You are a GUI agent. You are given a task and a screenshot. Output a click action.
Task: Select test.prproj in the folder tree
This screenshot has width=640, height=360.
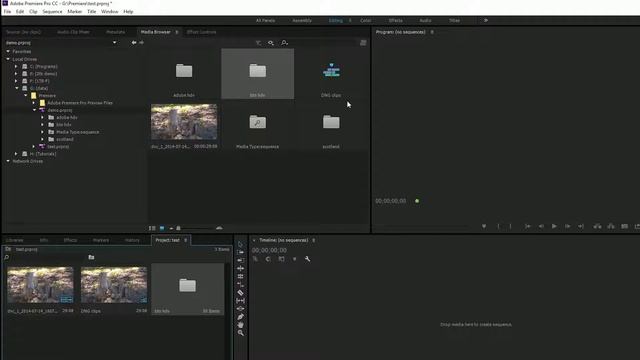pyautogui.click(x=58, y=147)
